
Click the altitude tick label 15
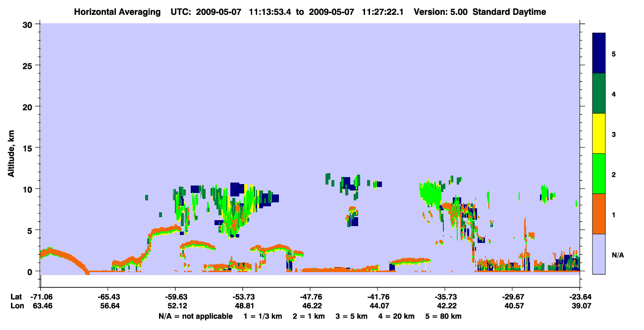click(29, 148)
